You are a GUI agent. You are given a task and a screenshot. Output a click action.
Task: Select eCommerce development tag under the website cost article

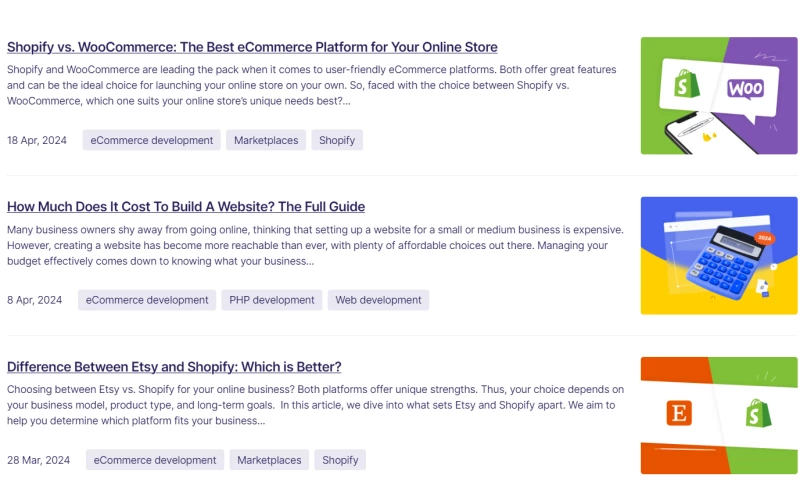[x=147, y=300]
